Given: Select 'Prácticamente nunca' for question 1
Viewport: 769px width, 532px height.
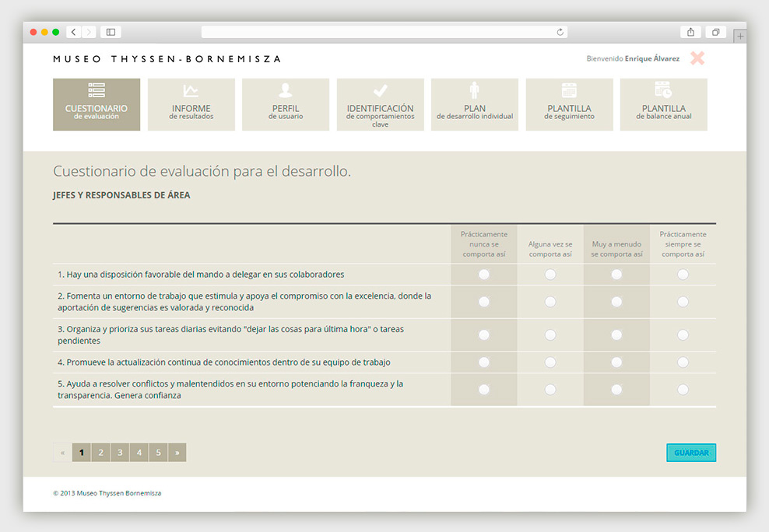Looking at the screenshot, I should (484, 275).
